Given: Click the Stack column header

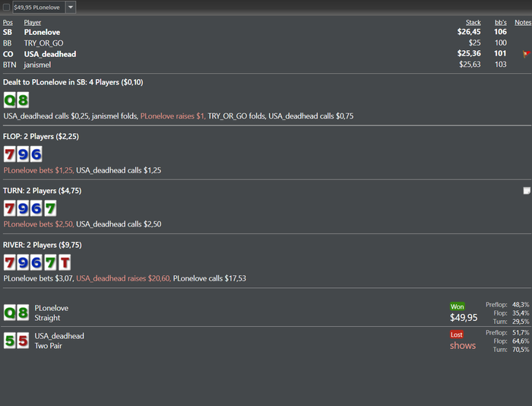Looking at the screenshot, I should point(473,22).
